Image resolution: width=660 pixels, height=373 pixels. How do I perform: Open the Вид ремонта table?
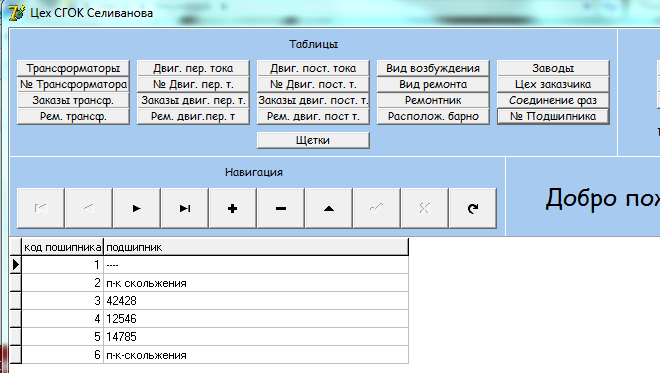coord(433,84)
